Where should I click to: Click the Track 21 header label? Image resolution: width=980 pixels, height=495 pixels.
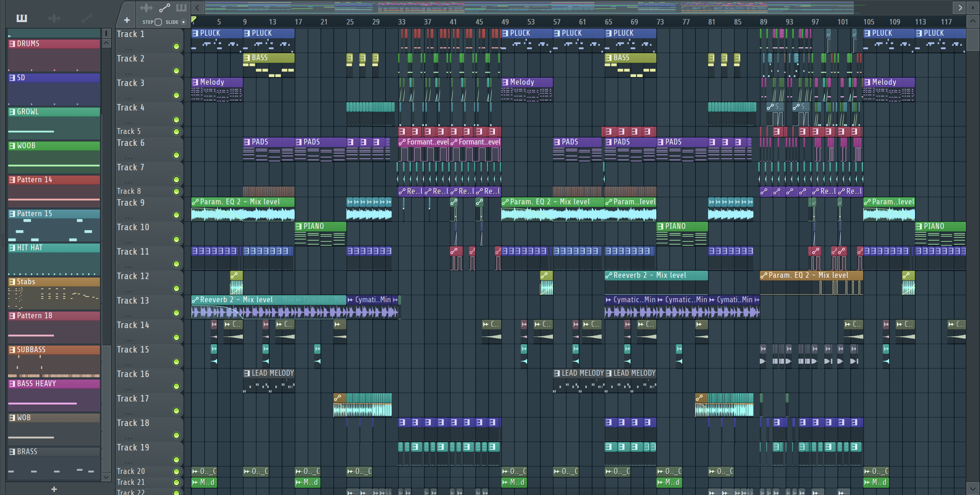[131, 482]
